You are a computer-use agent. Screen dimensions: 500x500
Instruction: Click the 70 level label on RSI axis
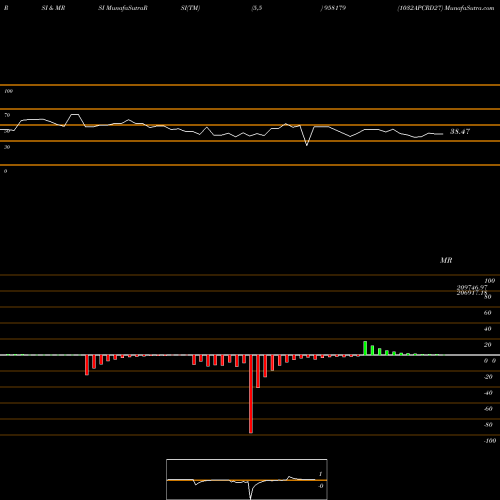(7, 115)
